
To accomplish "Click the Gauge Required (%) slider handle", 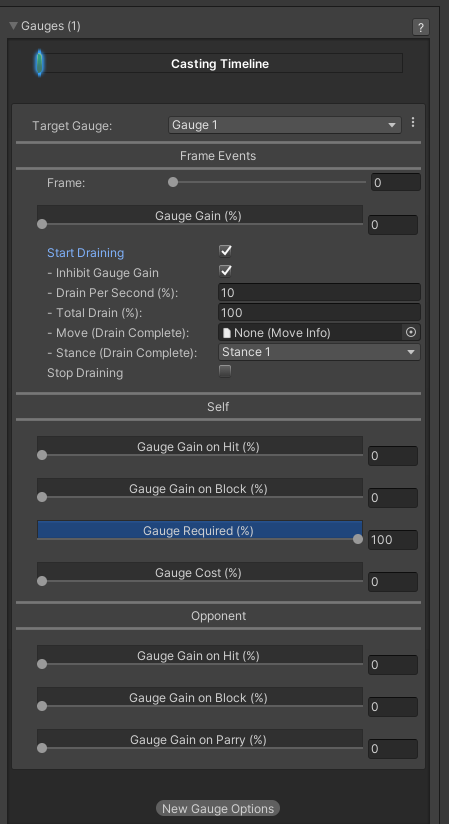I will (358, 539).
